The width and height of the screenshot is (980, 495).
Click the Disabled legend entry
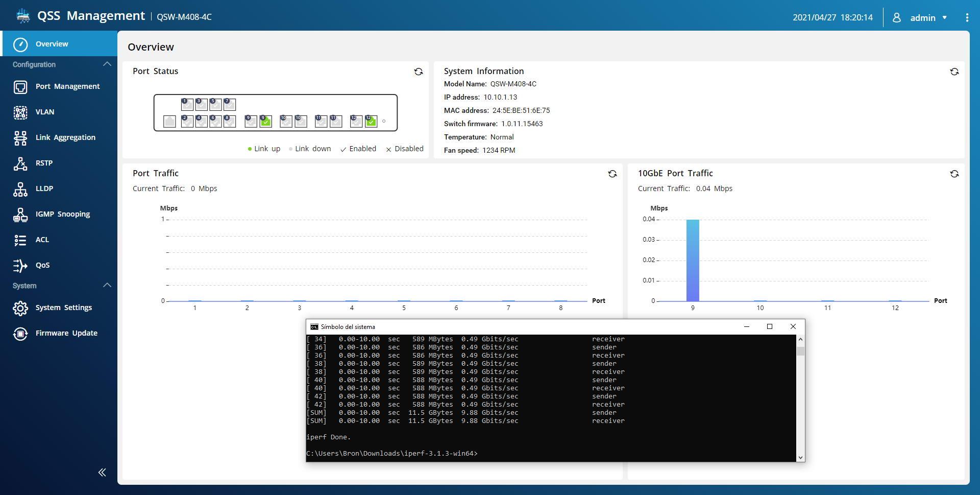click(x=405, y=149)
